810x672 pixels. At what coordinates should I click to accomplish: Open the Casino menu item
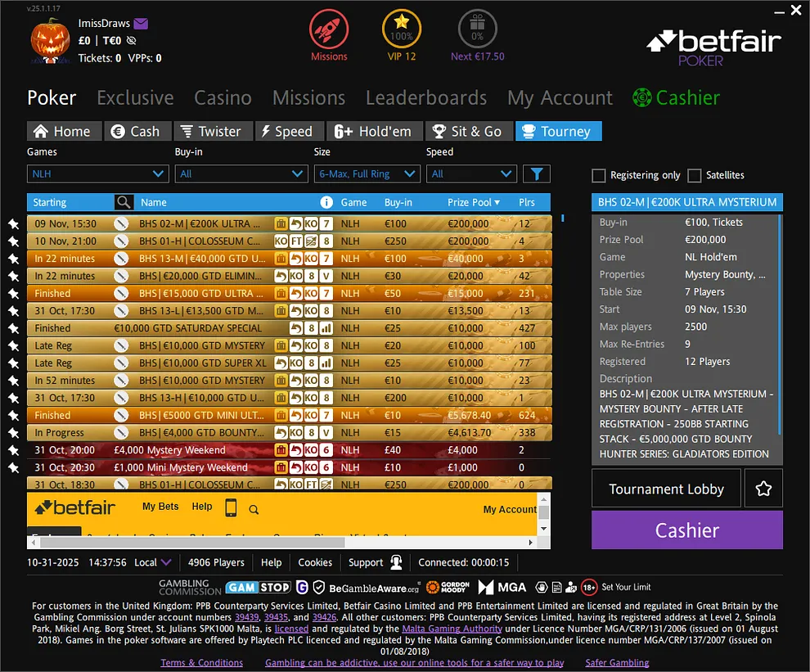pos(223,97)
